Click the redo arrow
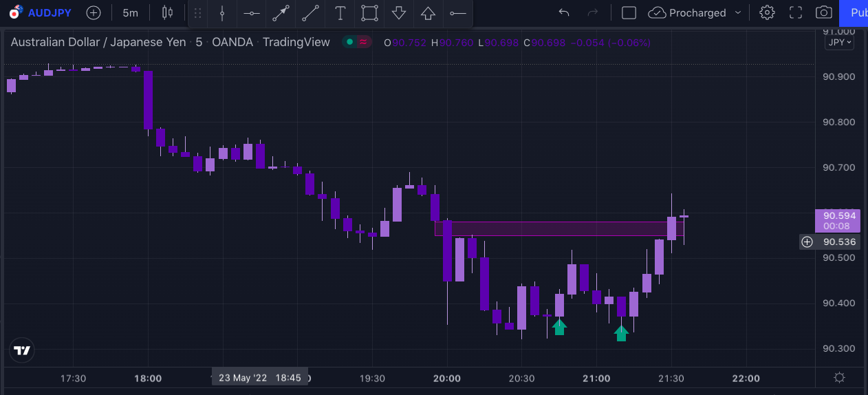Screen dimensions: 868x395 click(x=593, y=12)
